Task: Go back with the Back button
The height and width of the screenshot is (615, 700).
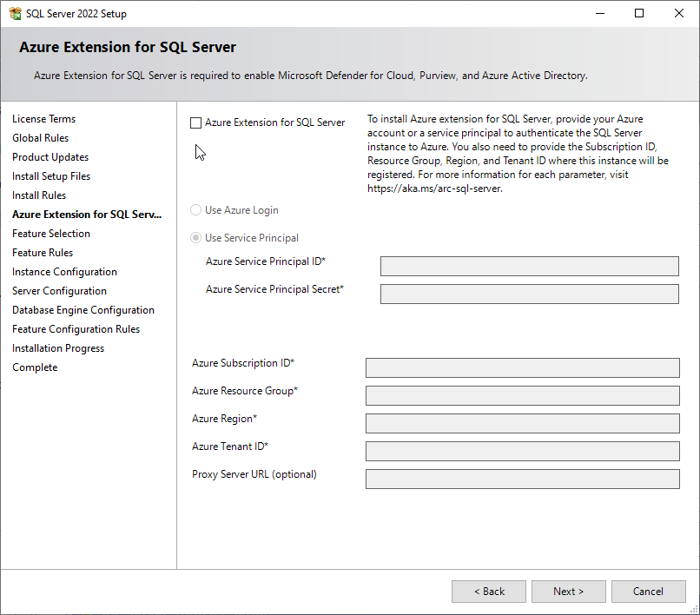Action: pyautogui.click(x=488, y=592)
